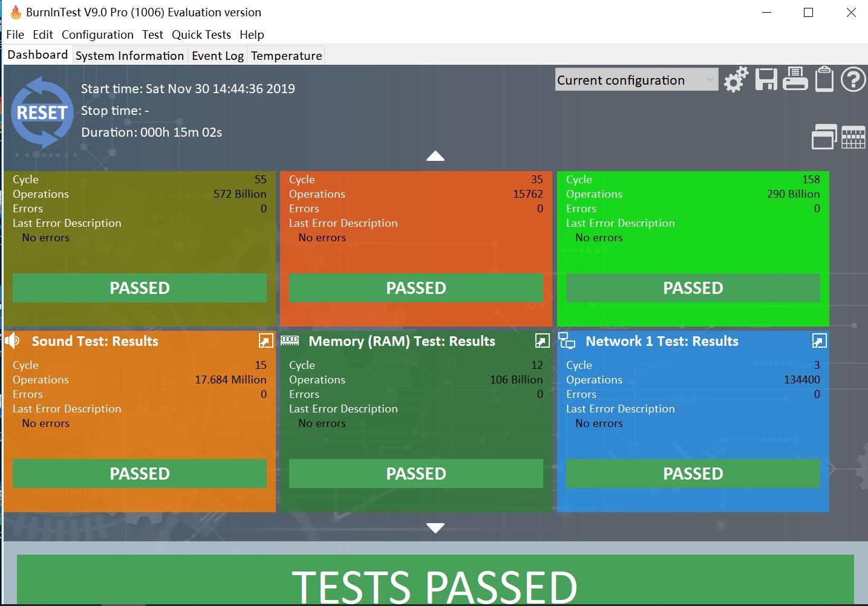The image size is (868, 606).
Task: Switch to the System Information tab
Action: pos(129,56)
